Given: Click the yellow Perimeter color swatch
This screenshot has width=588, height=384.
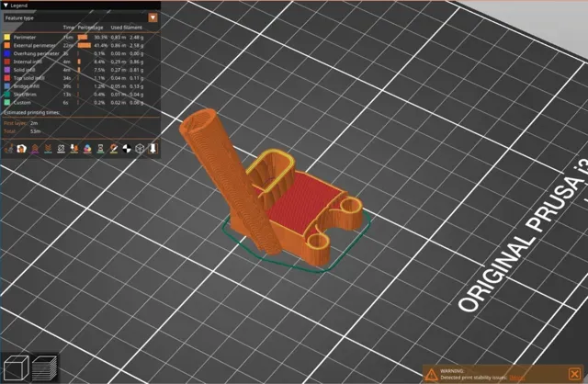Looking at the screenshot, I should [7, 37].
